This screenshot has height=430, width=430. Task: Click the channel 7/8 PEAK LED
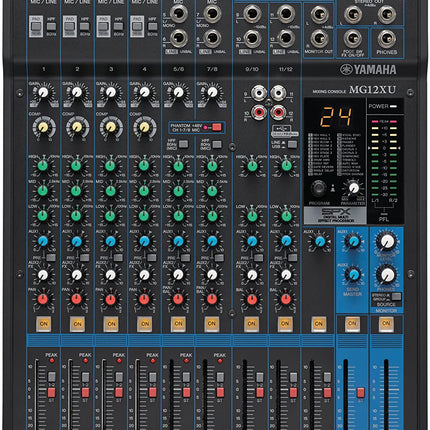pos(220,360)
